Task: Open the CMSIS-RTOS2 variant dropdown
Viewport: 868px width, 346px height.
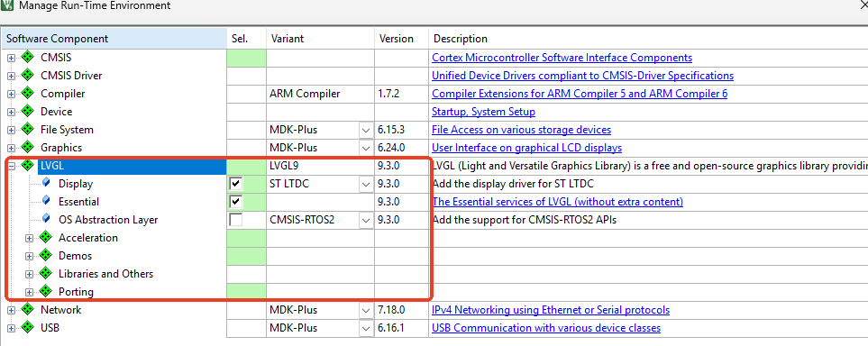Action: (366, 220)
